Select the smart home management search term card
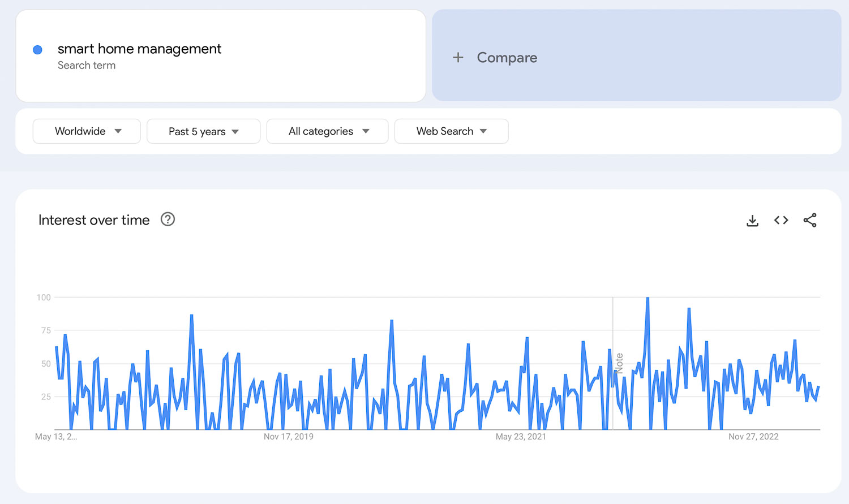This screenshot has height=504, width=849. pyautogui.click(x=221, y=55)
